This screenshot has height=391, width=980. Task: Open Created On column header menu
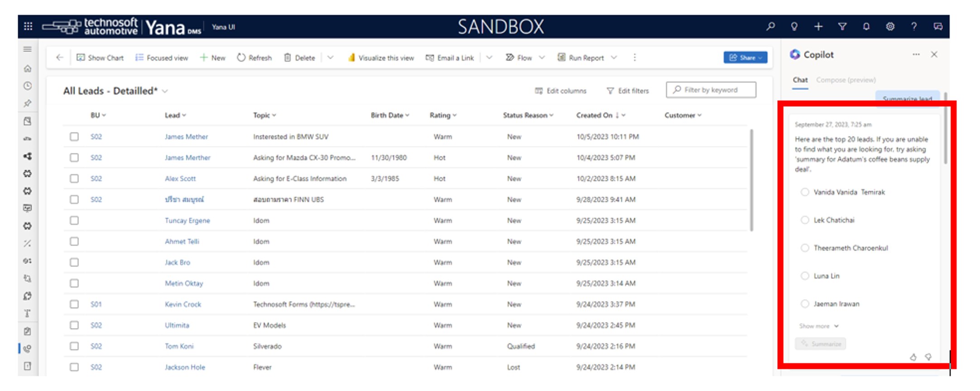(x=601, y=115)
